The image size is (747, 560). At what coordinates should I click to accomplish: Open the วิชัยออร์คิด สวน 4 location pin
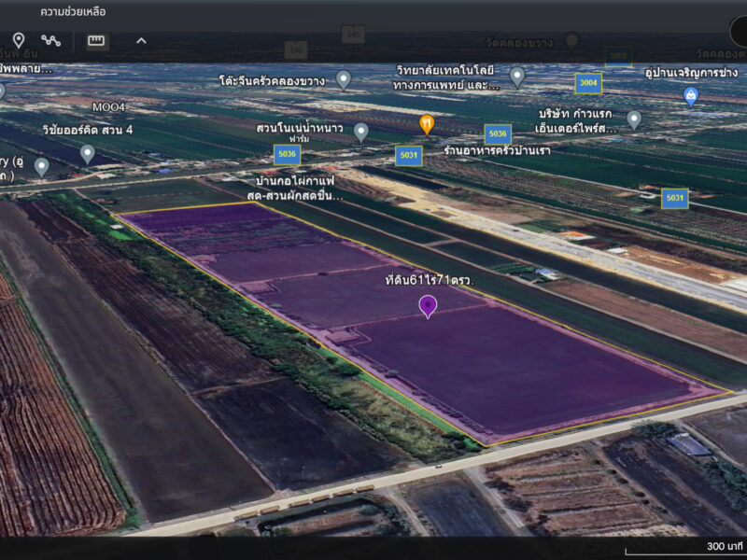click(x=87, y=154)
